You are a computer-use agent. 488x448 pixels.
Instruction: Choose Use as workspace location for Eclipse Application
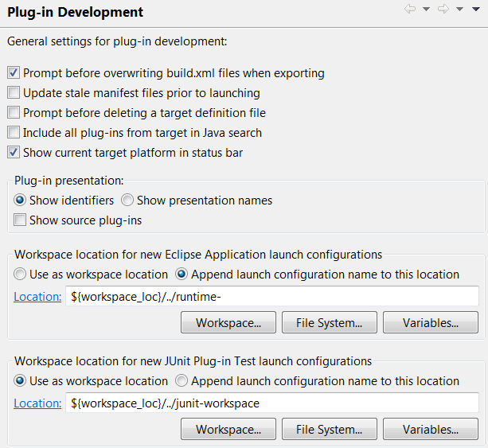tap(20, 275)
